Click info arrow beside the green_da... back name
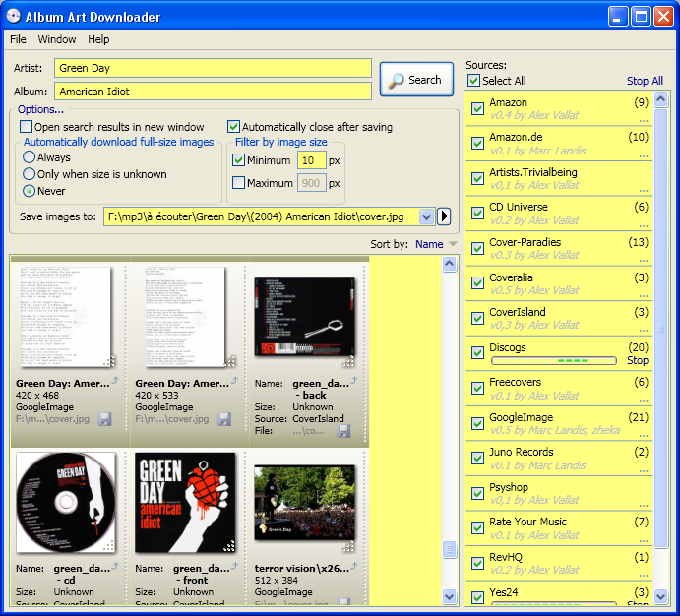 click(354, 381)
